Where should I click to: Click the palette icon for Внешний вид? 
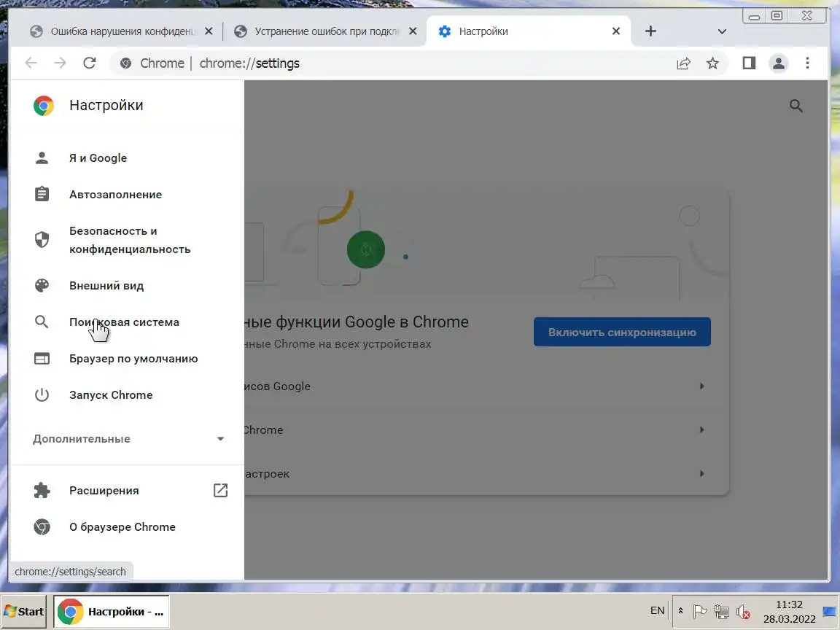(42, 286)
